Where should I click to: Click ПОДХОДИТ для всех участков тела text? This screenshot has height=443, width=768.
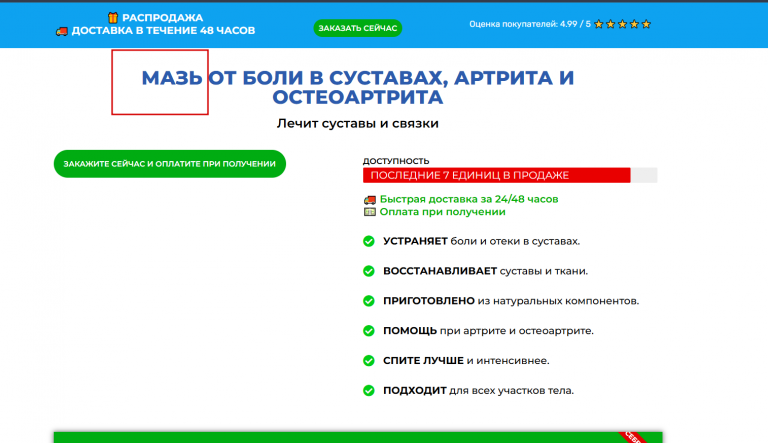(479, 391)
